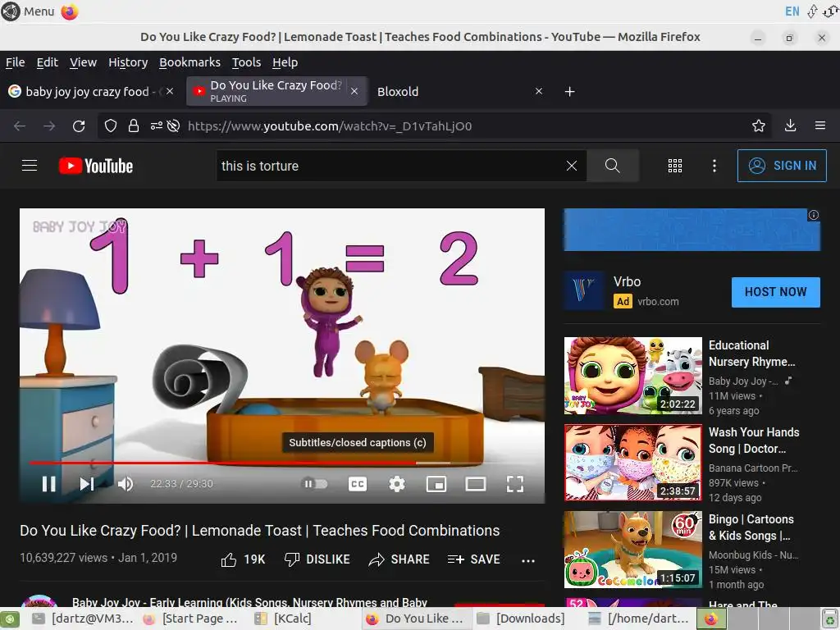
Task: Skip to next video in player
Action: [87, 484]
